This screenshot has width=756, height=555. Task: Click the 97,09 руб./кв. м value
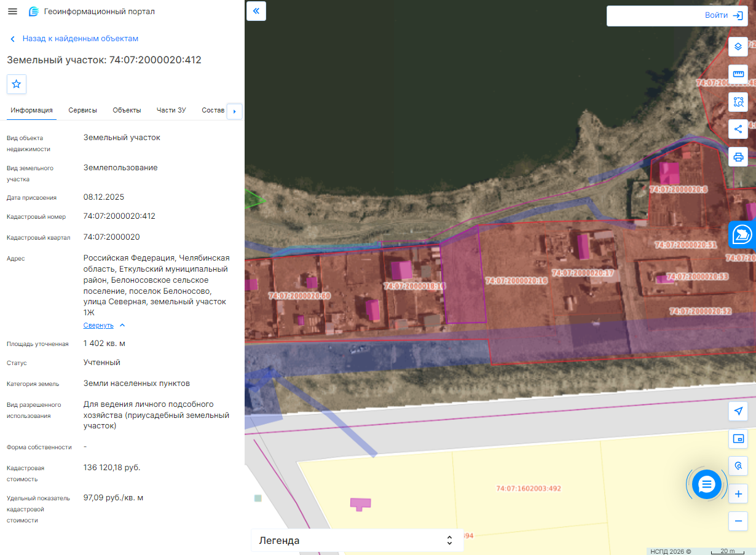tap(114, 498)
